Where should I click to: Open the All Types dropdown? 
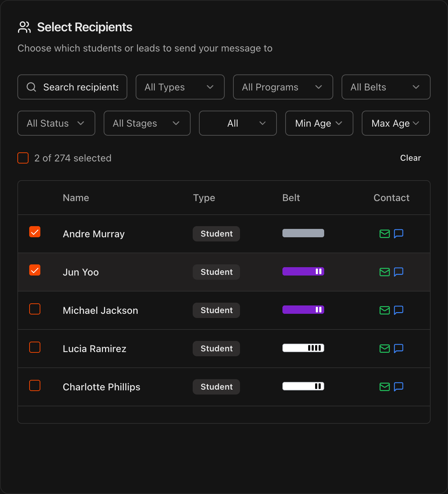(x=180, y=87)
